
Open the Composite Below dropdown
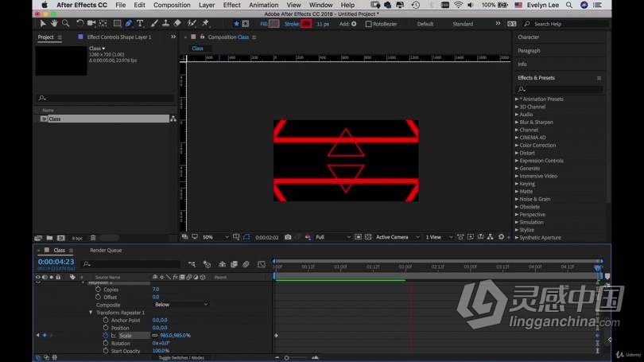point(181,305)
